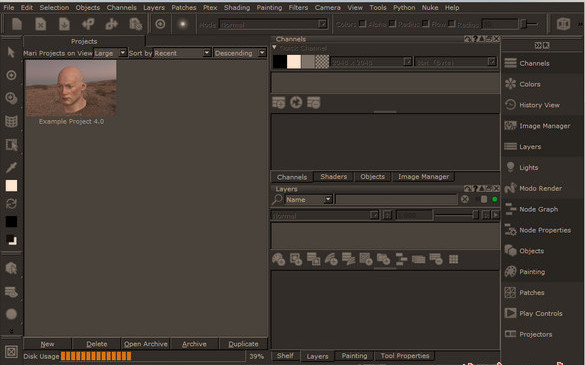Open the Layers search Name dropdown
This screenshot has width=585, height=365.
pyautogui.click(x=309, y=199)
